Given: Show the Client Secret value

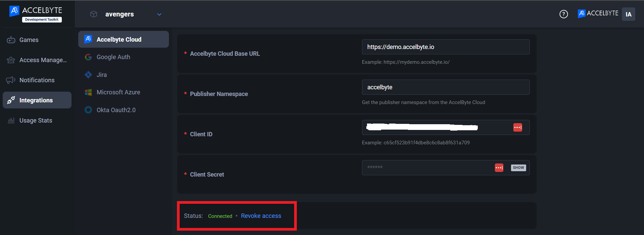Looking at the screenshot, I should click(518, 168).
